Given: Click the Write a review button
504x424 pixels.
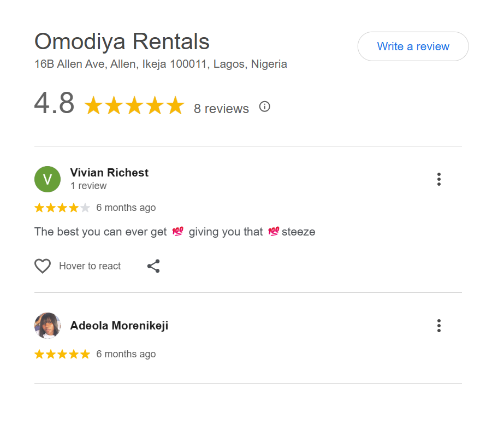Looking at the screenshot, I should (x=413, y=46).
